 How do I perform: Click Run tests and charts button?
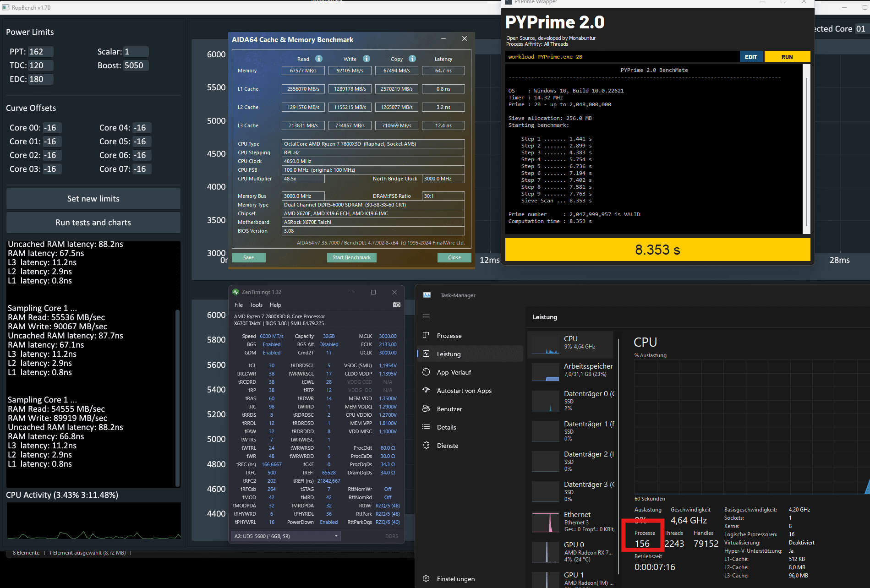click(x=93, y=223)
